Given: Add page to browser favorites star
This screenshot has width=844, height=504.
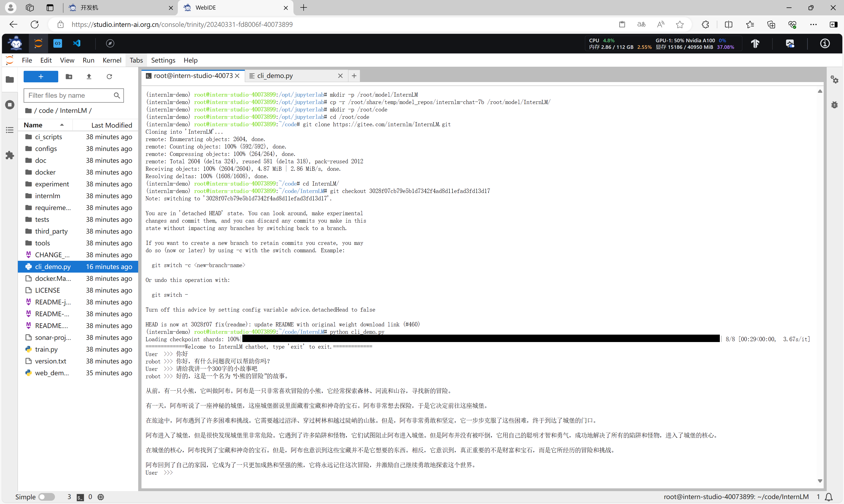Looking at the screenshot, I should click(x=679, y=24).
